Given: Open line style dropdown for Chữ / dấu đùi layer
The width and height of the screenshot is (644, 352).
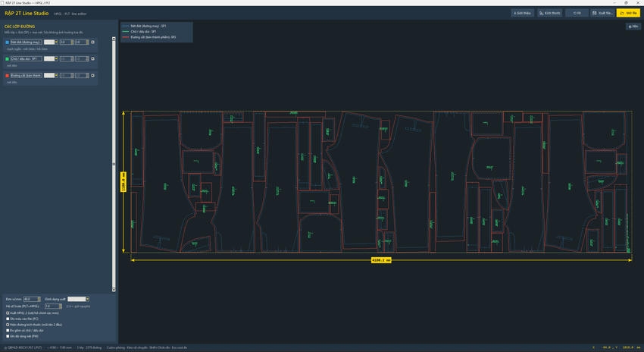Looking at the screenshot, I should tap(51, 59).
